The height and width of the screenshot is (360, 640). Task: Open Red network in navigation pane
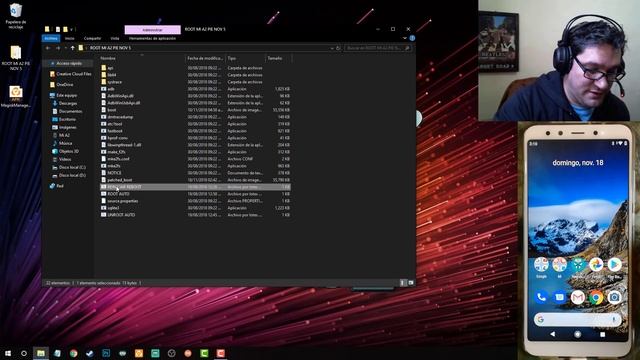coord(56,186)
